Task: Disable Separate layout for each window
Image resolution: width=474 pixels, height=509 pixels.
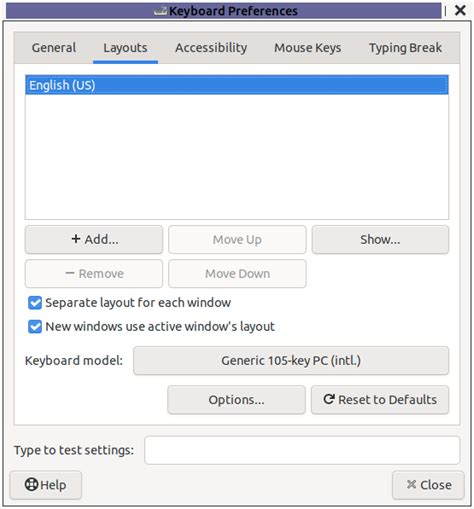Action: click(35, 303)
